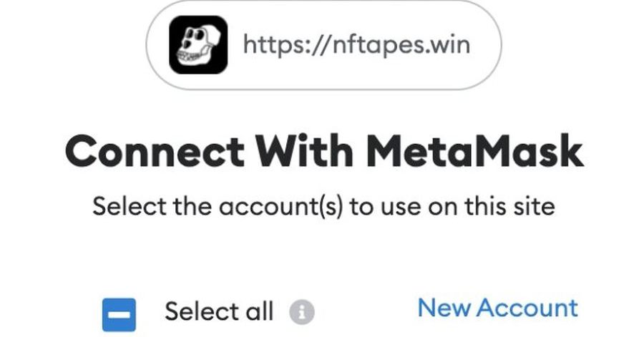Click the indeterminate checkbox with minus sign
Viewport: 644px width, 337px height.
119,313
